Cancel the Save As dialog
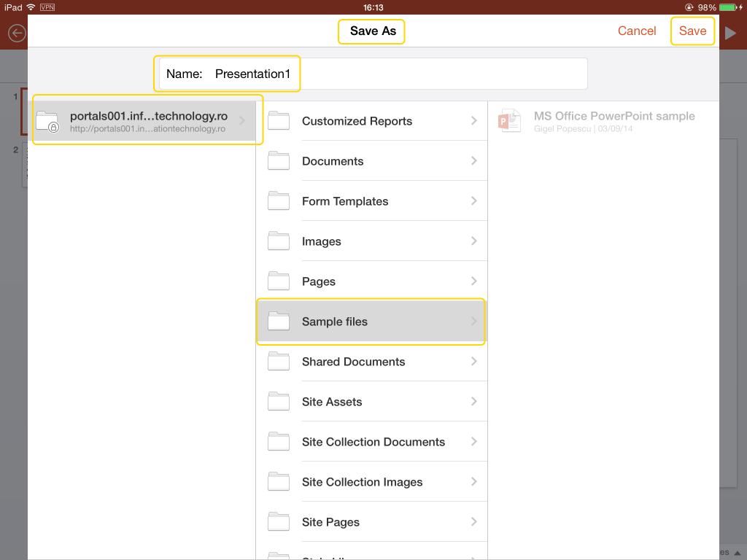The height and width of the screenshot is (560, 747). pos(637,31)
